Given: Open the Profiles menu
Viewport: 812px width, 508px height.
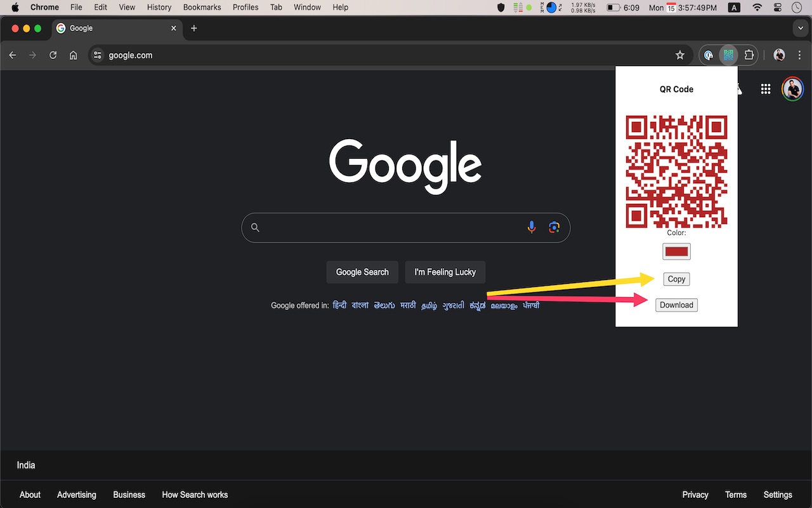Looking at the screenshot, I should click(246, 8).
